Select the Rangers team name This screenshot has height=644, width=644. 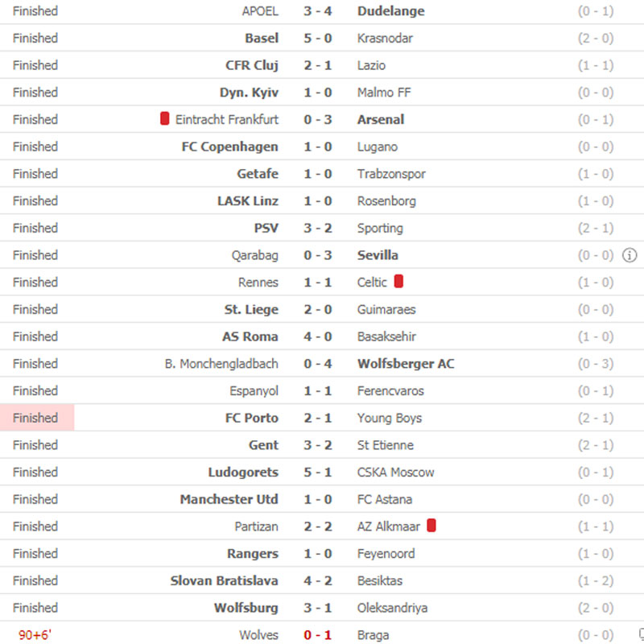click(253, 553)
